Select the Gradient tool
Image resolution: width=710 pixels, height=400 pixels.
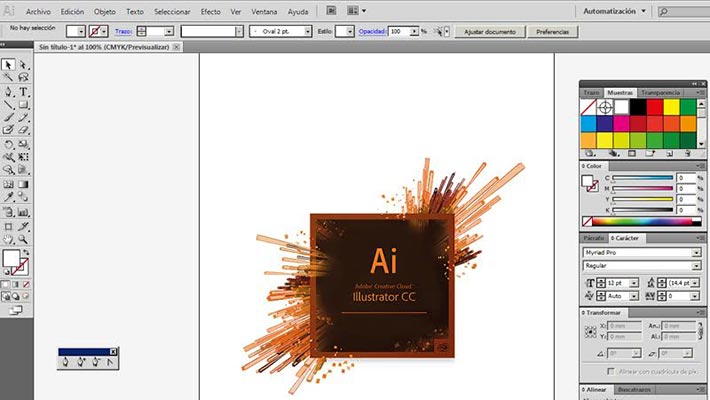(x=23, y=184)
